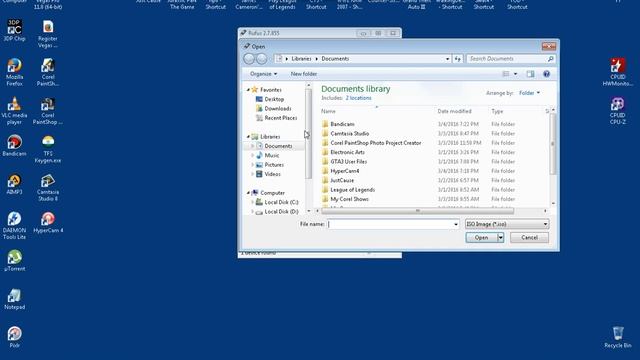This screenshot has height=360, width=640.
Task: Collapse the Libraries tree section
Action: tap(248, 137)
